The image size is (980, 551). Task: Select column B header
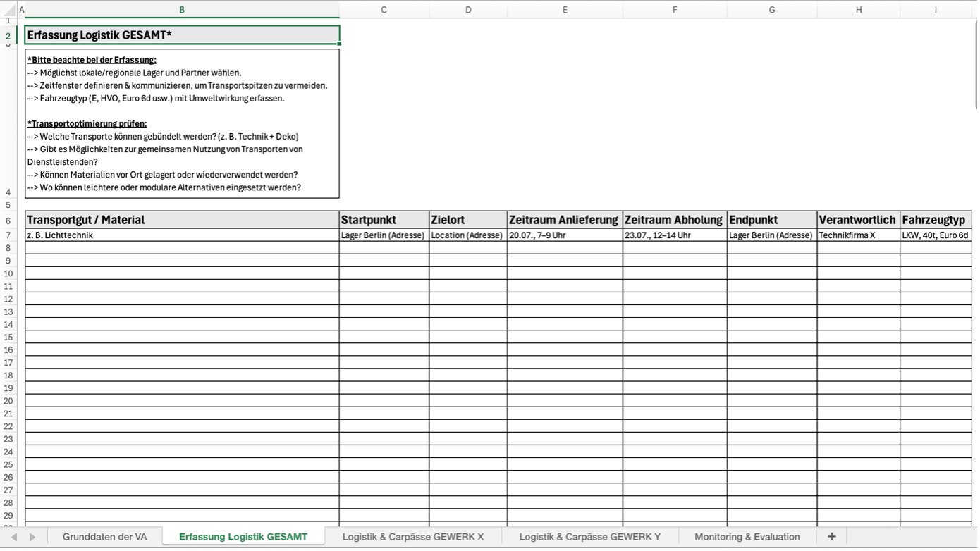pos(182,10)
